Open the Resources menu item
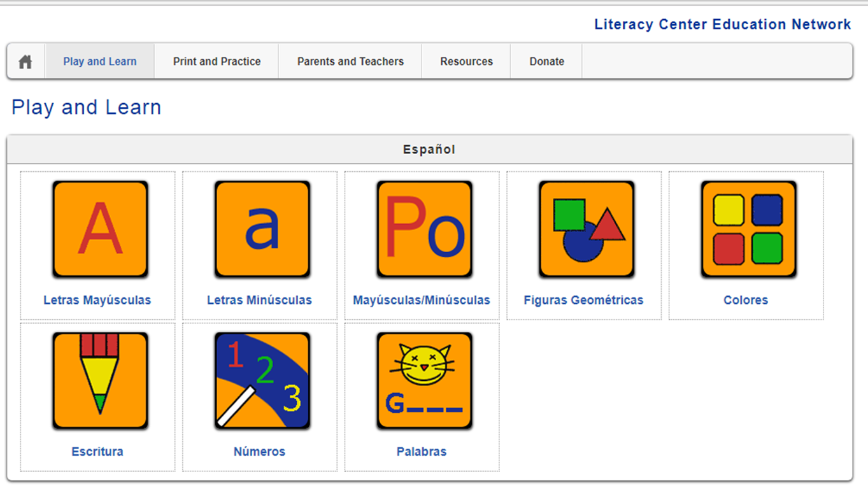Image resolution: width=868 pixels, height=491 pixels. (x=466, y=62)
